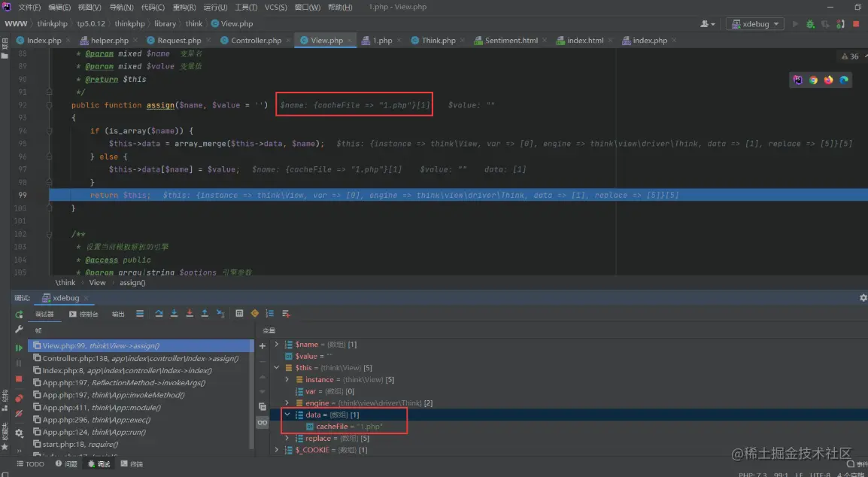Click assign() in the editor breadcrumb
This screenshot has width=868, height=477.
coord(132,283)
